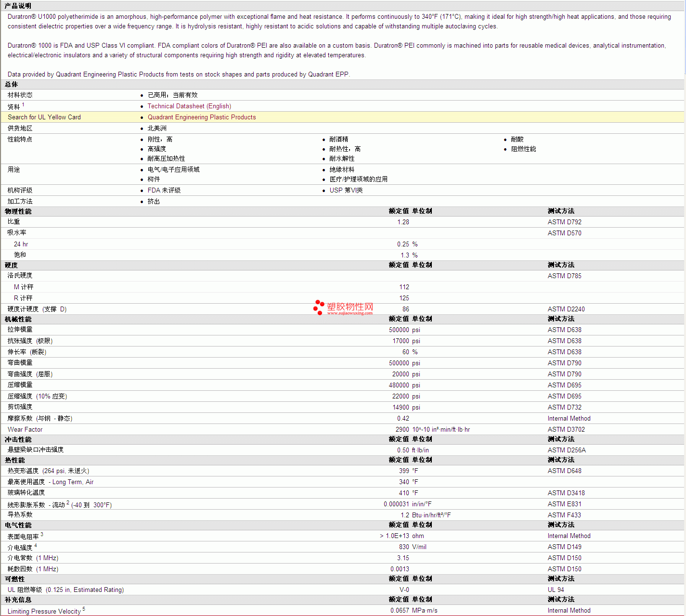Click the 总体 section header
Image resolution: width=686 pixels, height=616 pixels.
point(12,84)
